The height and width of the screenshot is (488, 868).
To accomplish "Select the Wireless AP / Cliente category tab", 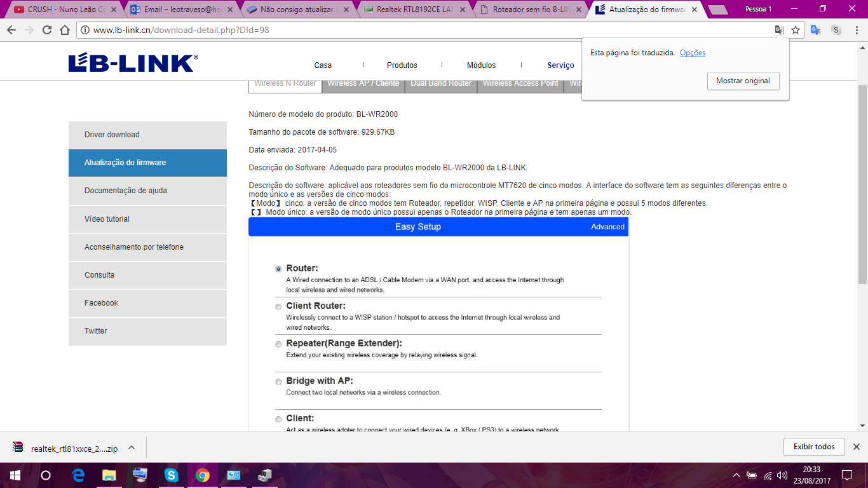I will pyautogui.click(x=363, y=85).
